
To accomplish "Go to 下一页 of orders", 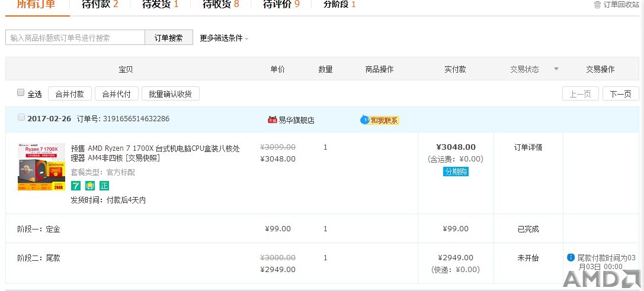I will tap(620, 94).
